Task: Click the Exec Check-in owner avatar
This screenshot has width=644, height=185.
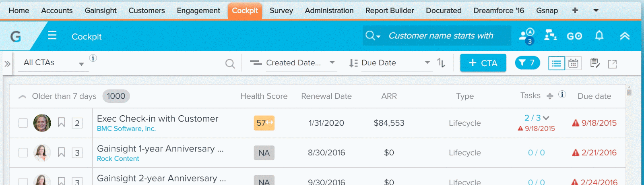Action: [42, 123]
